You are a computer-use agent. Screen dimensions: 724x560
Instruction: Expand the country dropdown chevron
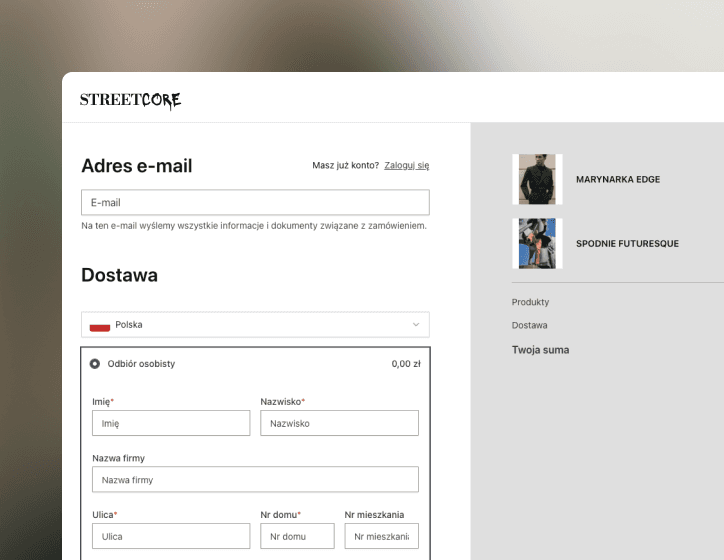click(416, 325)
